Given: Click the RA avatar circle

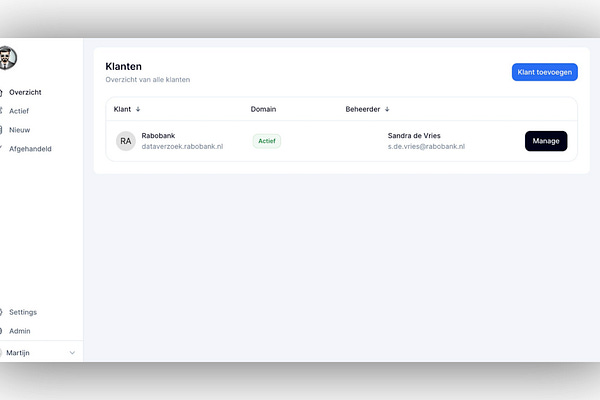Looking at the screenshot, I should 126,141.
